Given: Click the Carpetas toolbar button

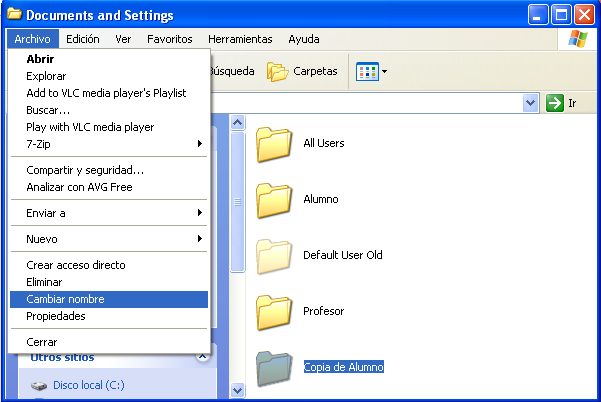Looking at the screenshot, I should 302,72.
